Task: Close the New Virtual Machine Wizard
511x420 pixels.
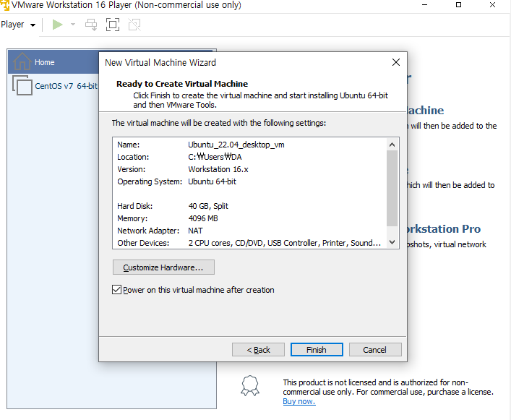Action: [x=396, y=62]
